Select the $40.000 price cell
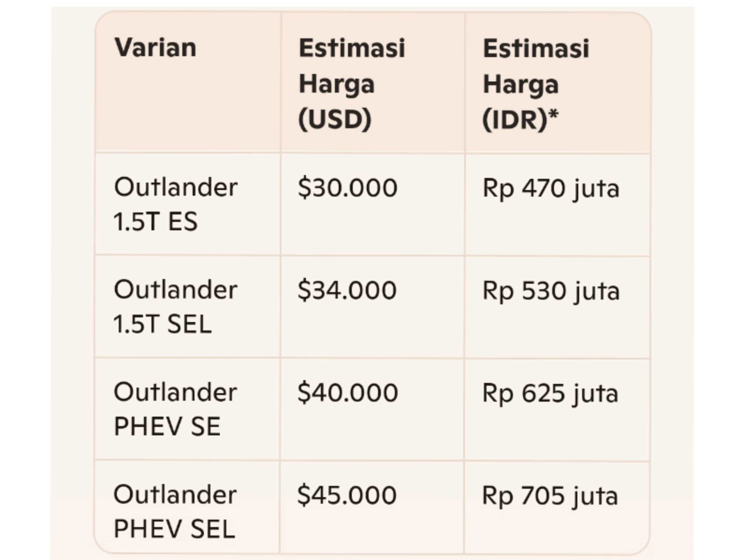The width and height of the screenshot is (749, 560). click(x=347, y=393)
